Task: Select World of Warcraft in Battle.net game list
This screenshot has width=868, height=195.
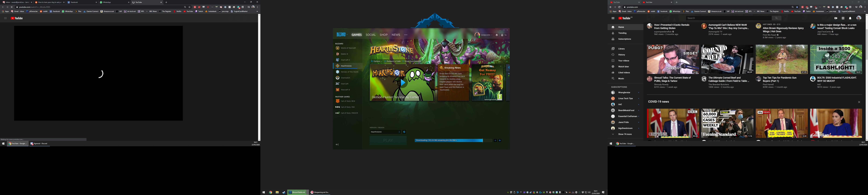Action: (348, 48)
